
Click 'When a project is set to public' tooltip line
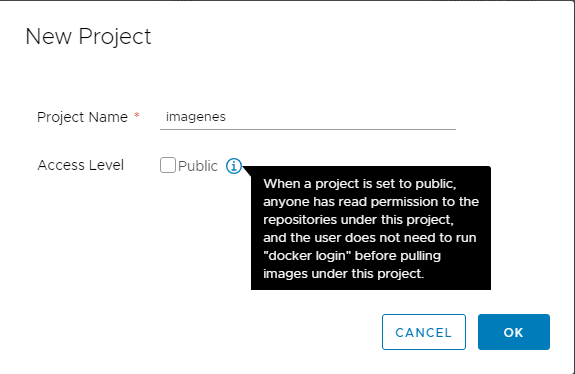[360, 183]
